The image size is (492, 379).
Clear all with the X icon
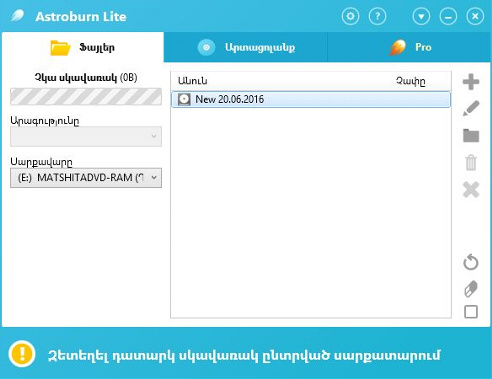[471, 190]
